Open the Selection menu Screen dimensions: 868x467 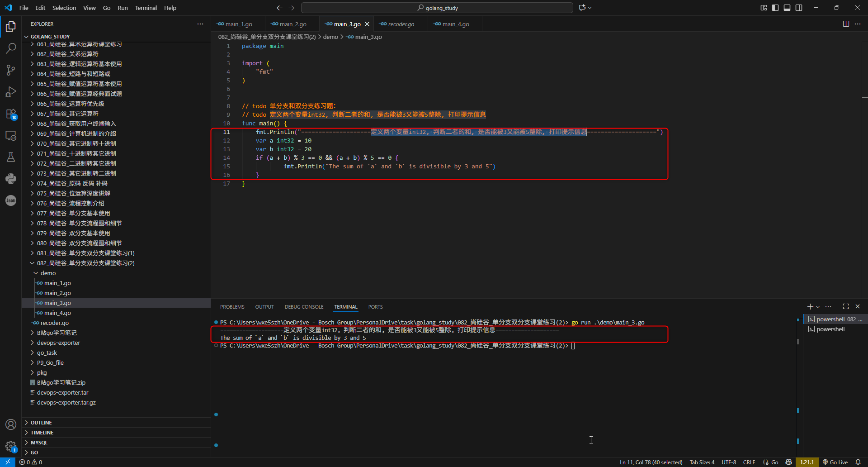64,8
